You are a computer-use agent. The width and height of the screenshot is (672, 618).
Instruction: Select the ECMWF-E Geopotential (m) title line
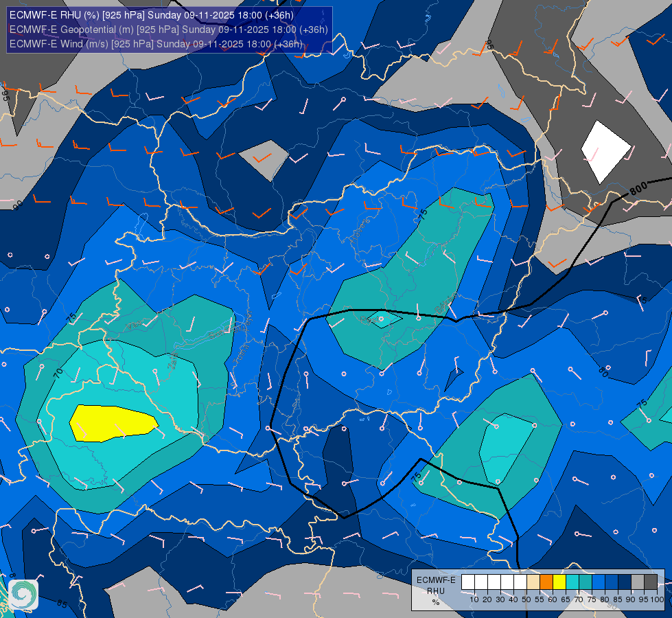(168, 30)
